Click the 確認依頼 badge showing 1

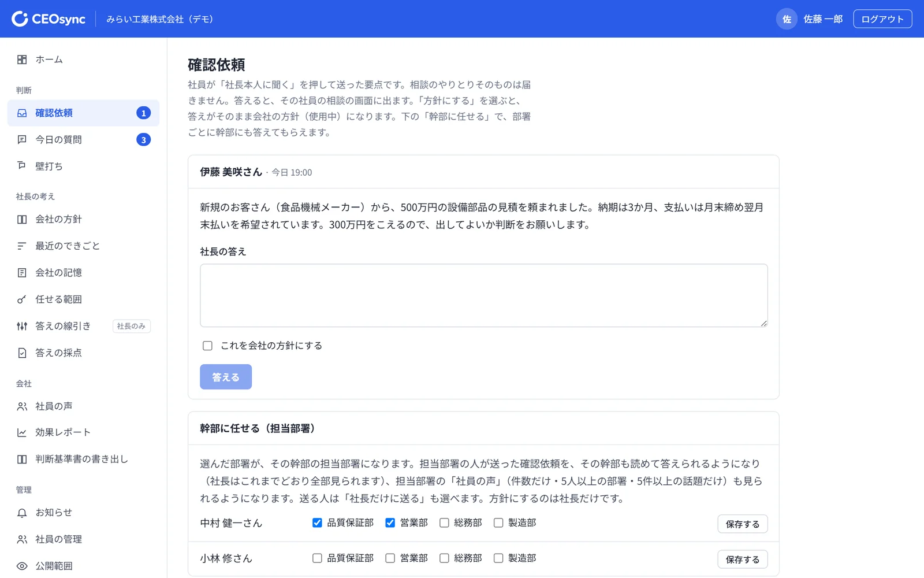pos(144,113)
